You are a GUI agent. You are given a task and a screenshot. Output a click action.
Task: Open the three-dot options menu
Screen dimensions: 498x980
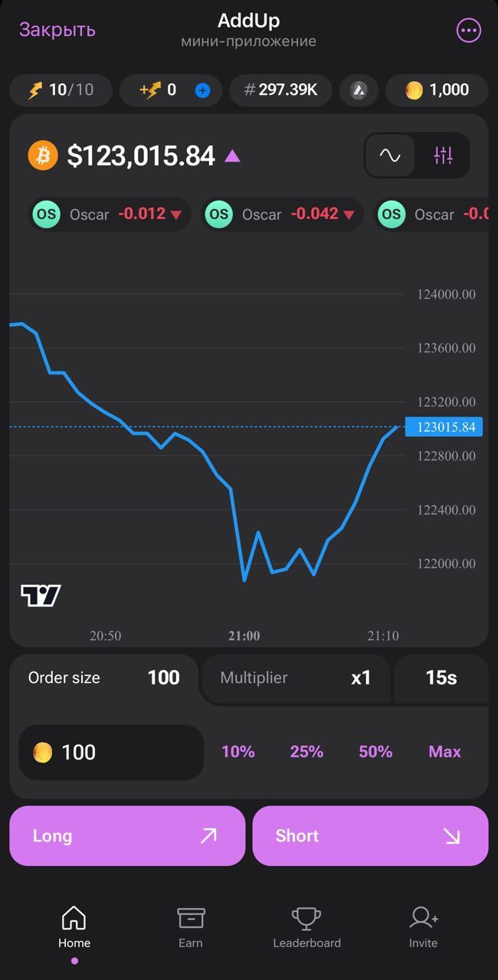(x=468, y=31)
